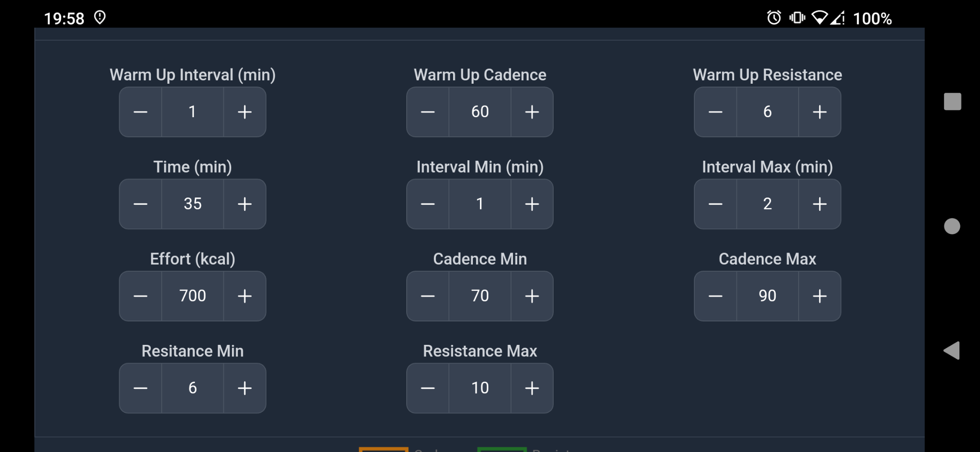Tap the Warm Up Cadence value field
980x452 pixels.
tap(480, 112)
